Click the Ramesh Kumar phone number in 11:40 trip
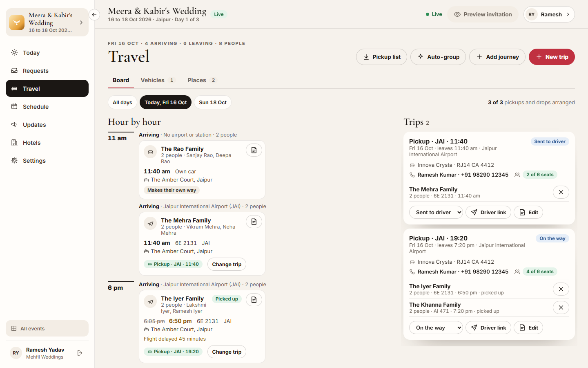588x368 pixels. [485, 175]
